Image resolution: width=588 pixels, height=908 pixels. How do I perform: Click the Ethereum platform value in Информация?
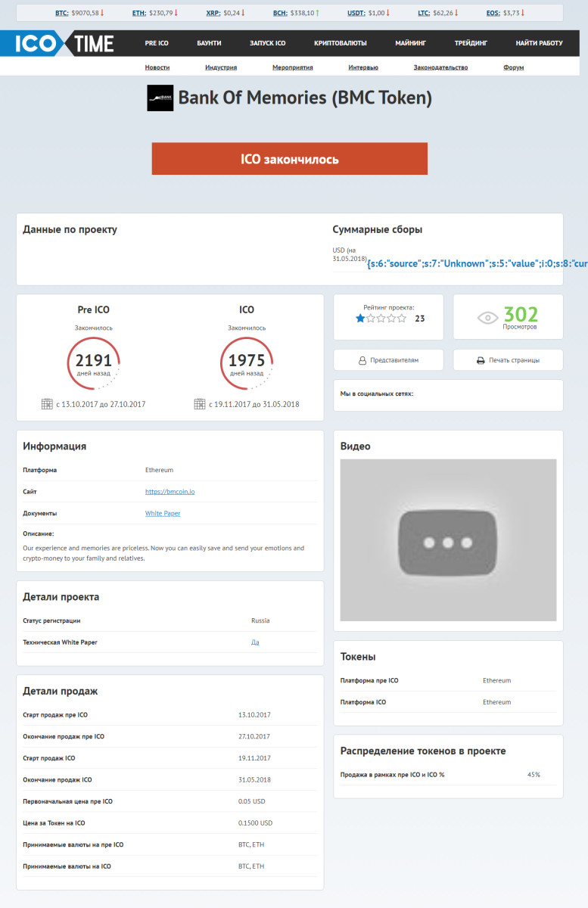(159, 470)
